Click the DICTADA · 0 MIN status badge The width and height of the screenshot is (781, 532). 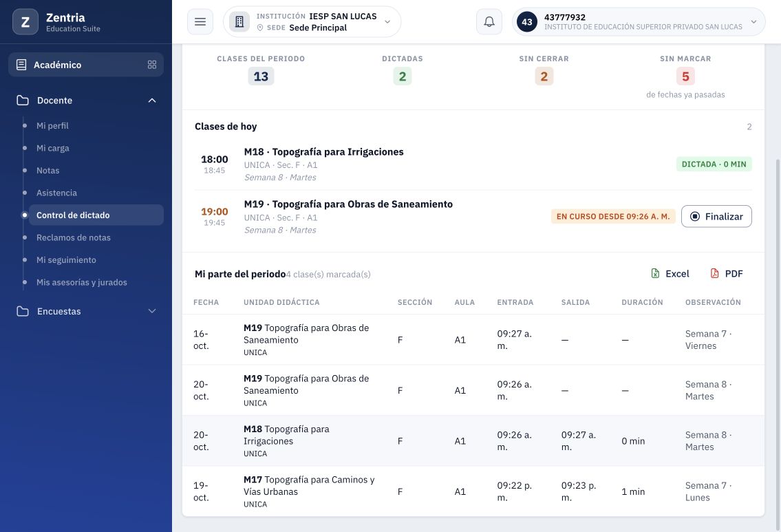[x=714, y=164]
